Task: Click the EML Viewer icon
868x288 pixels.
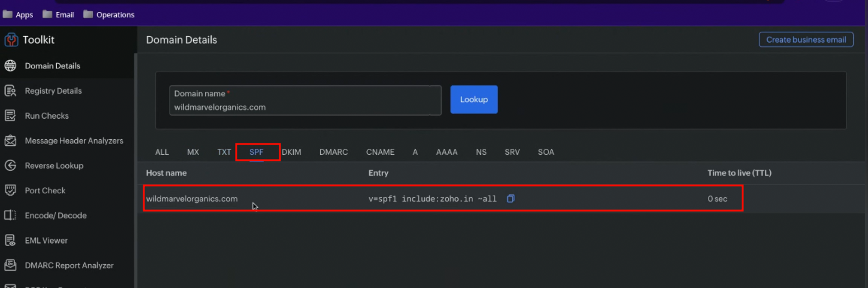Action: (10, 241)
